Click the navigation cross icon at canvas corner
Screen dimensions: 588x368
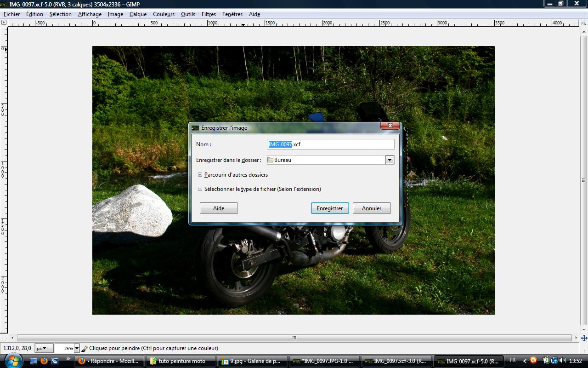584,338
